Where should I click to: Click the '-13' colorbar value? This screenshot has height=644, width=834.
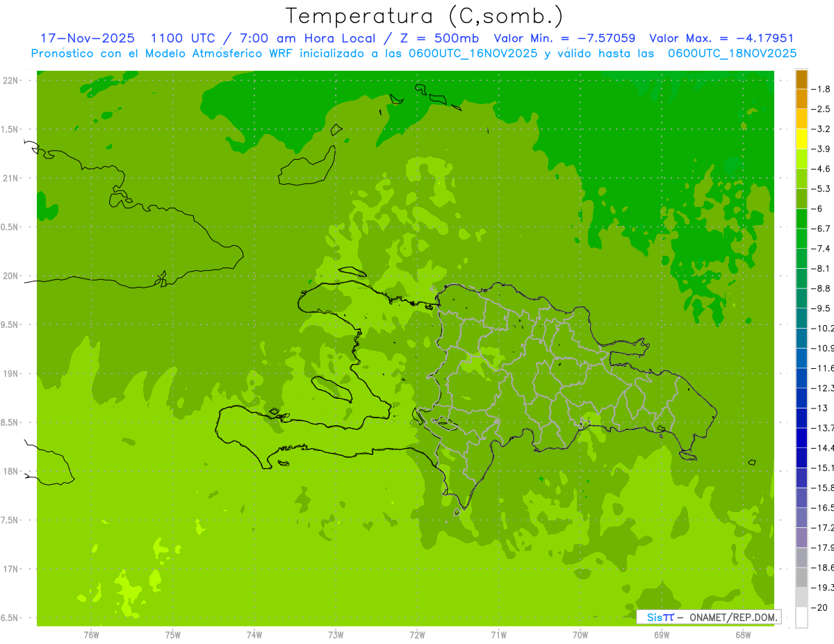(821, 408)
